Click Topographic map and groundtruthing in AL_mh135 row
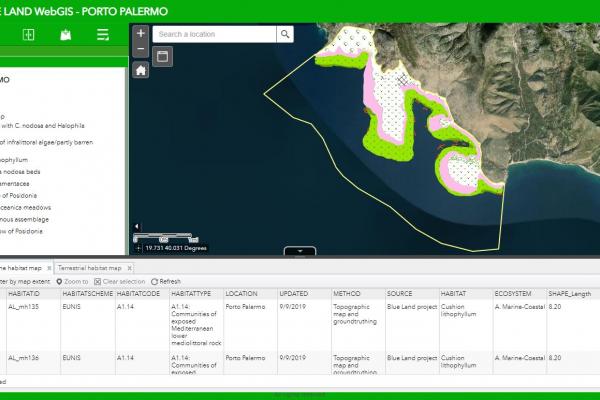This screenshot has height=400, width=600. 355,314
